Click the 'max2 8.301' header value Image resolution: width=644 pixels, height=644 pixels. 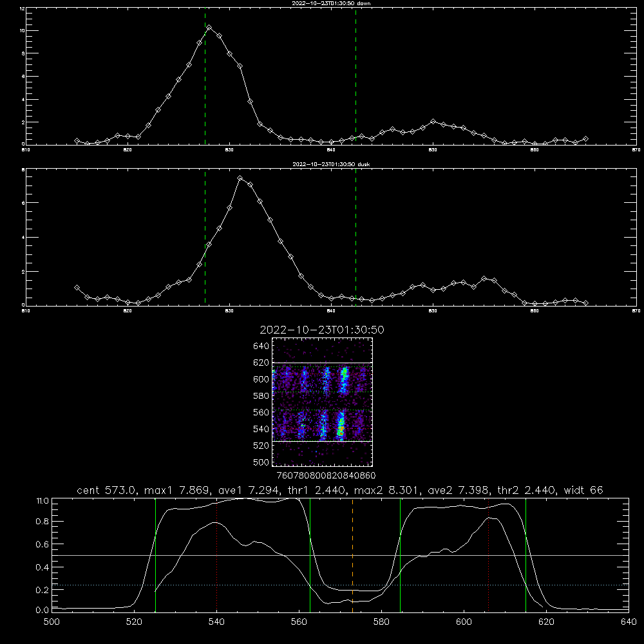[x=387, y=490]
